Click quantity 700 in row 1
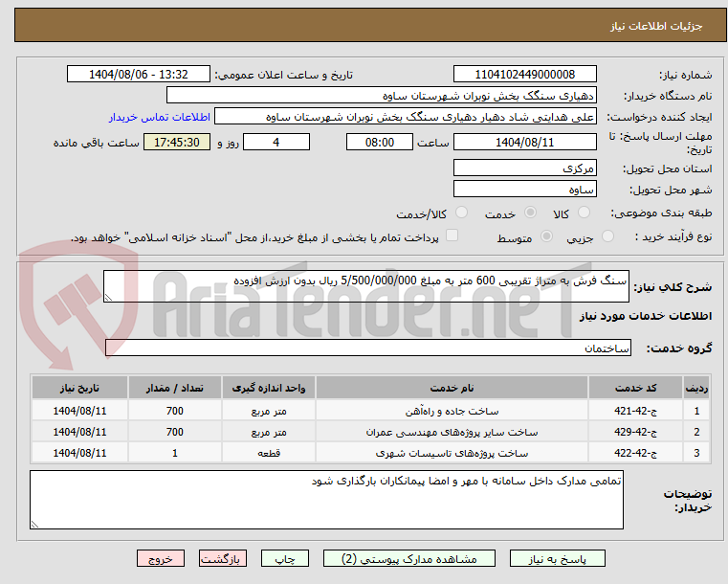Screen dimensions: 728x584 pos(174,411)
